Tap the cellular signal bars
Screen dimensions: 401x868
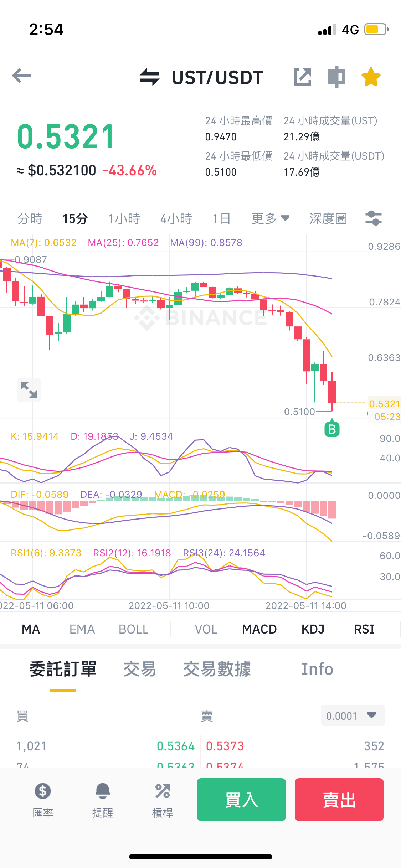[327, 30]
